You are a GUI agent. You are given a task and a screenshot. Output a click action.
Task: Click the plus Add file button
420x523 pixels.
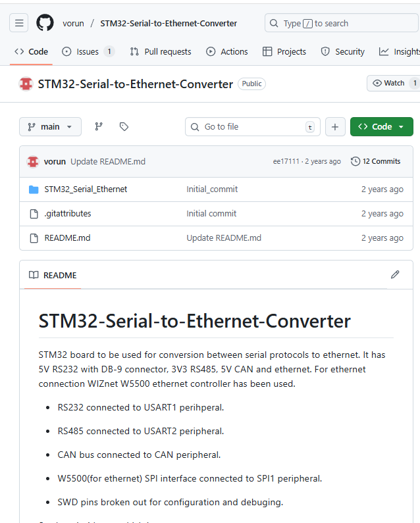tap(334, 127)
